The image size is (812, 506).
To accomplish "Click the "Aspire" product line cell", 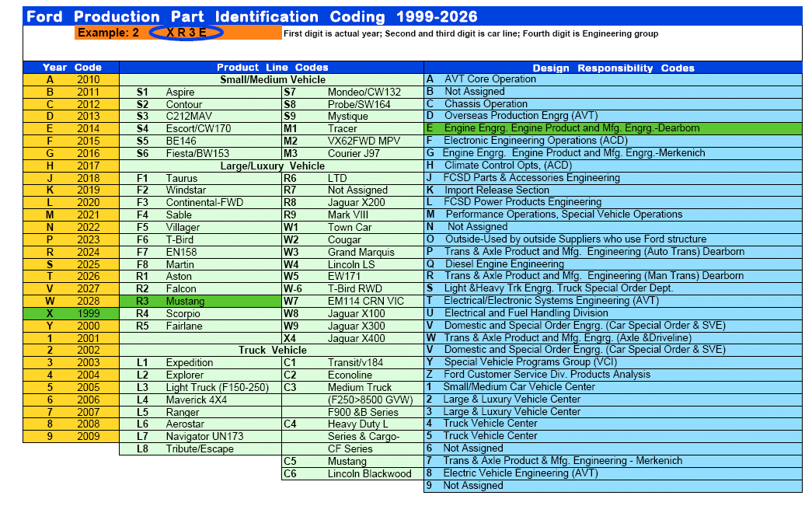I will (180, 92).
